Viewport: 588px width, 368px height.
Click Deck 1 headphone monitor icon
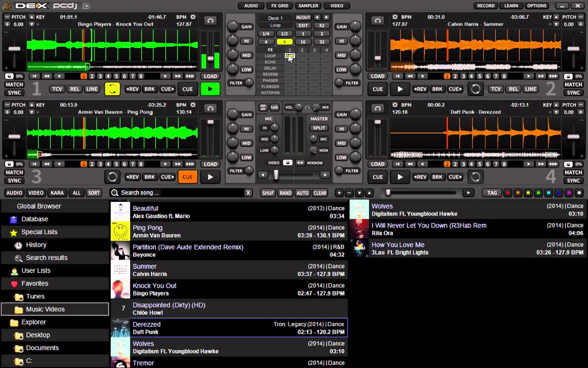tap(210, 20)
